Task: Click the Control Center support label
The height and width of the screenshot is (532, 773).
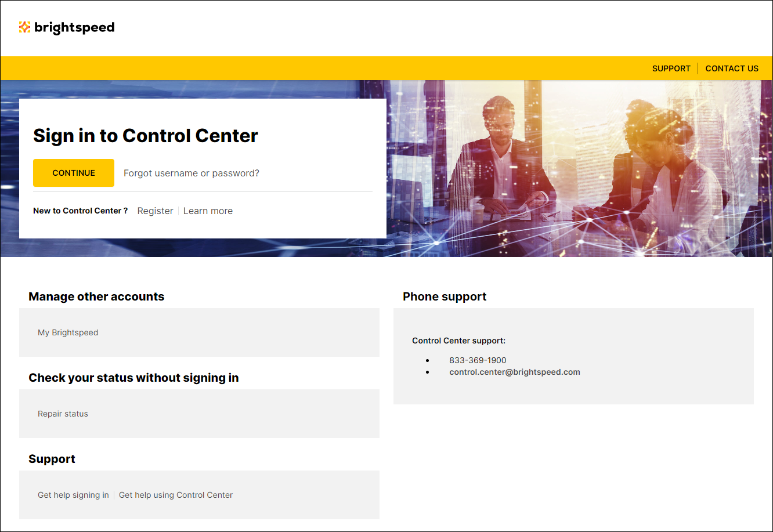Action: coord(458,341)
